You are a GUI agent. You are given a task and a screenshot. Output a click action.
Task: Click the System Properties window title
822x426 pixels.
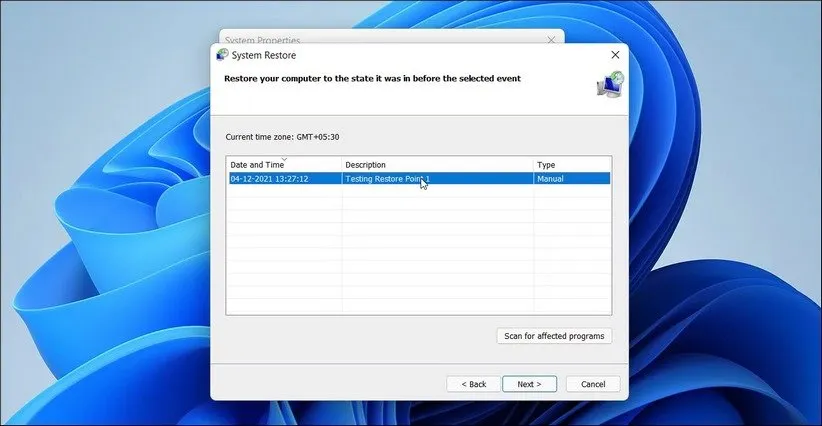[262, 40]
